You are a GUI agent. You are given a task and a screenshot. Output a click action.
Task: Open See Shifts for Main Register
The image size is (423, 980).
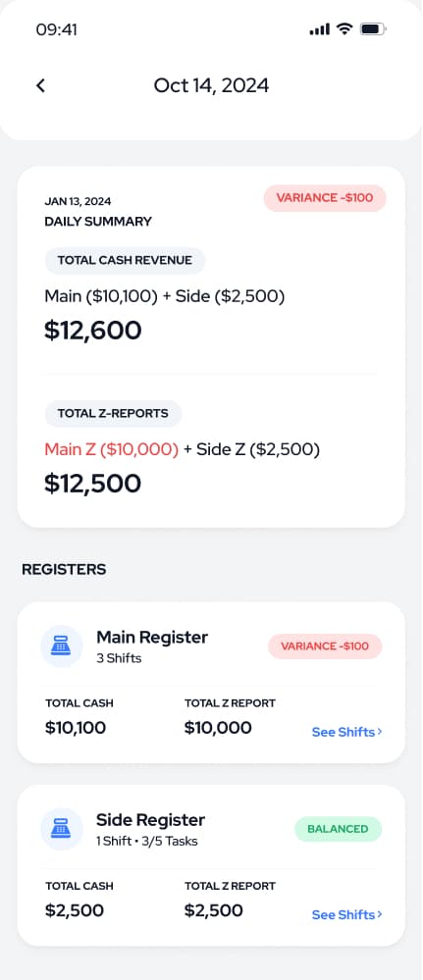(x=346, y=732)
